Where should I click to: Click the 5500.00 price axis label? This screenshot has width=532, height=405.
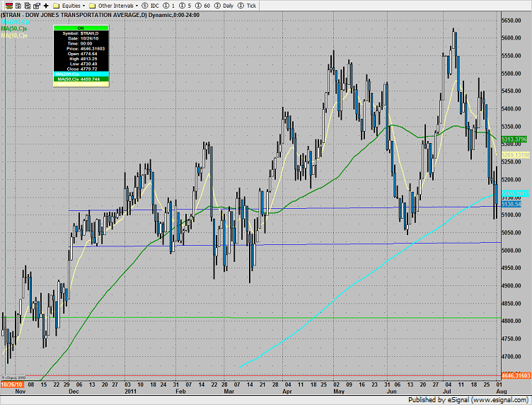[511, 74]
